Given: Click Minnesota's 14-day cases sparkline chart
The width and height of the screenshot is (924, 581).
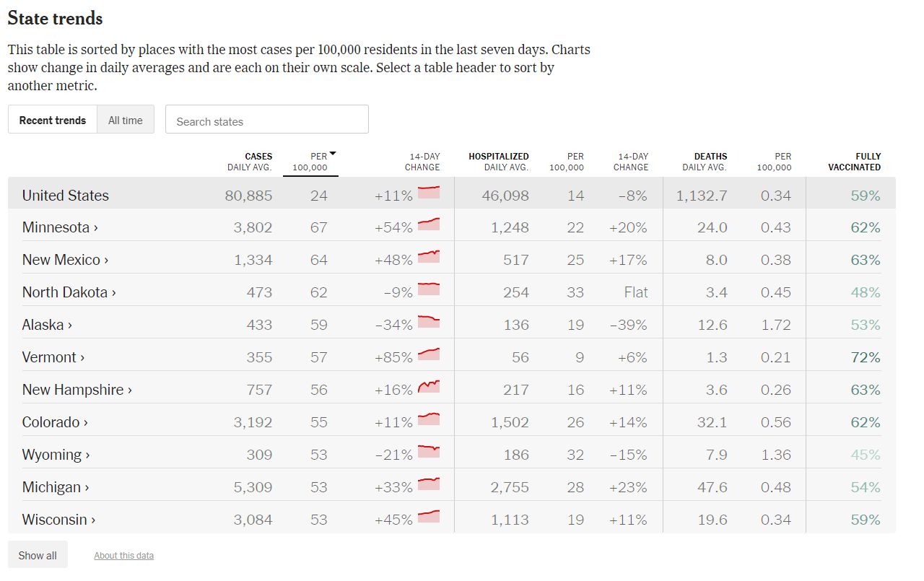Looking at the screenshot, I should [x=429, y=224].
